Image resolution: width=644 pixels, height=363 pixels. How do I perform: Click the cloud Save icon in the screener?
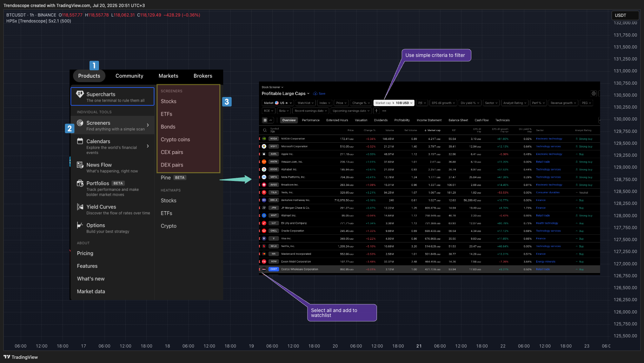click(x=315, y=93)
